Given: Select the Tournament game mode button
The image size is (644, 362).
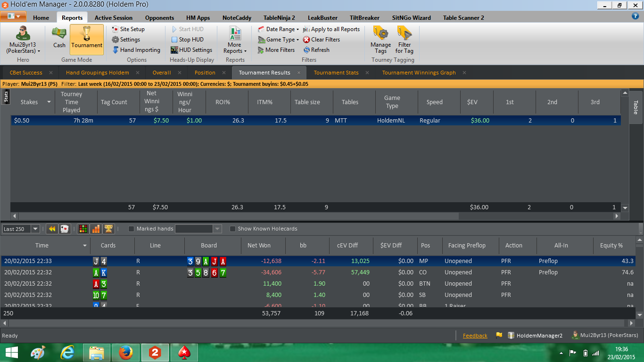Looking at the screenshot, I should (87, 40).
